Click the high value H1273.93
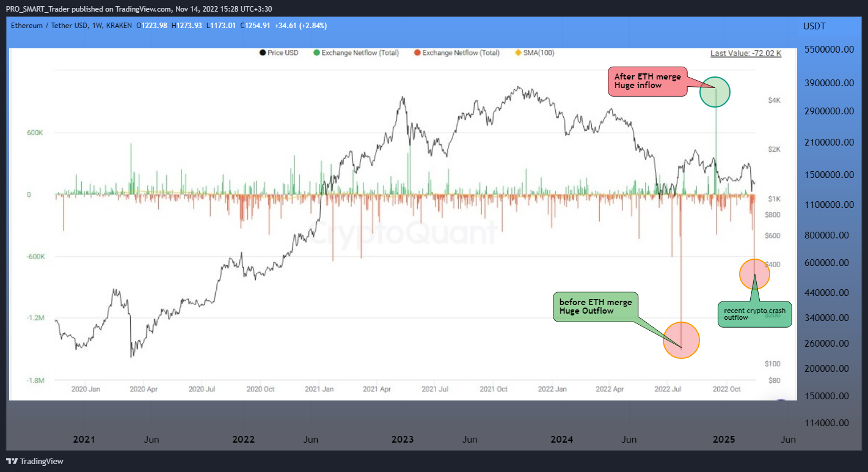This screenshot has height=472, width=868. (x=188, y=26)
